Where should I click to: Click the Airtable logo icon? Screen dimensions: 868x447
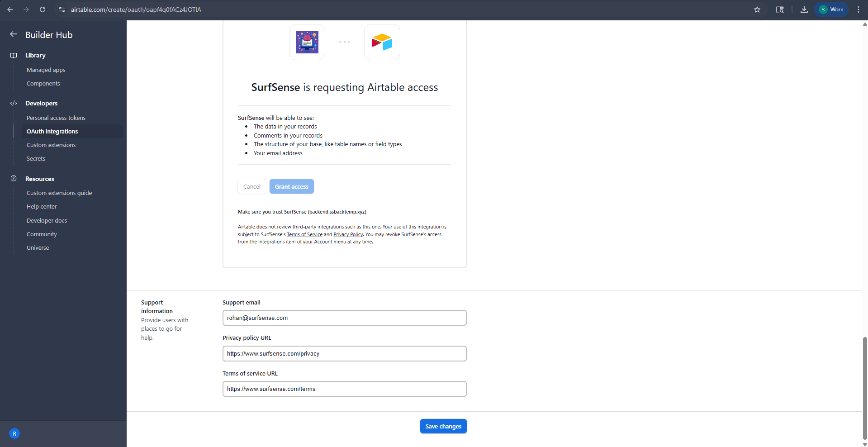[382, 42]
